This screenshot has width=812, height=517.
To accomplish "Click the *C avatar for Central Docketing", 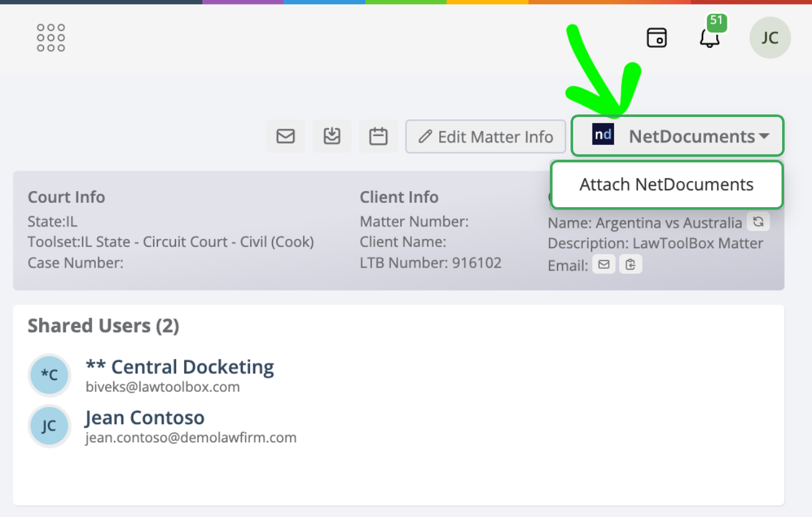I will 49,375.
